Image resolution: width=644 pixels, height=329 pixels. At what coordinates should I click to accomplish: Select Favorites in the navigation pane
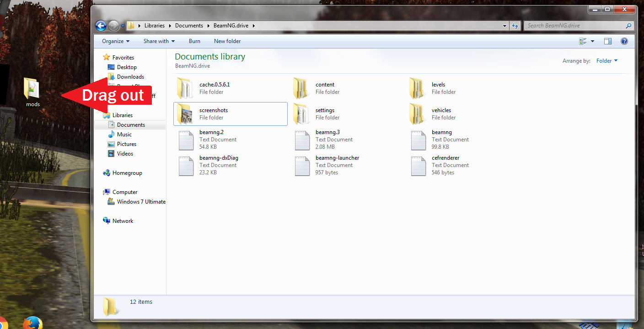tap(123, 58)
